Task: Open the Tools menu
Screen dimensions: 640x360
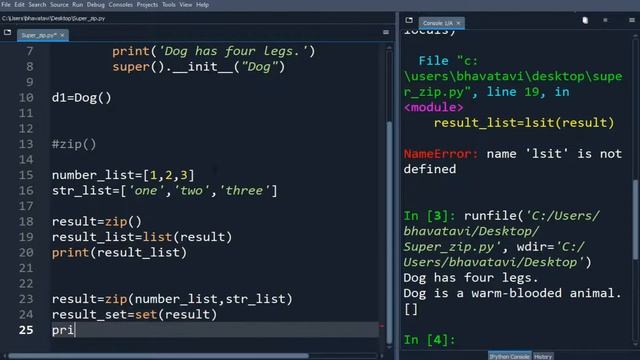Action: point(169,4)
